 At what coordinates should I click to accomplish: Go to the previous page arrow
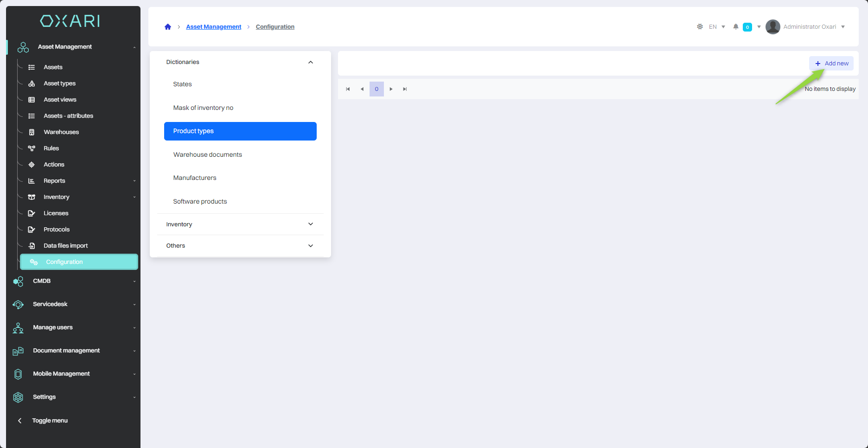[362, 89]
